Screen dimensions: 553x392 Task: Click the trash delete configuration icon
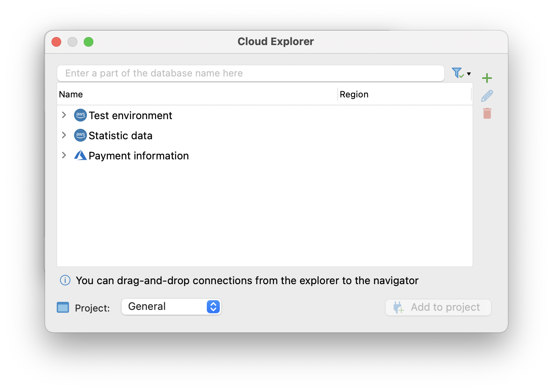point(487,113)
